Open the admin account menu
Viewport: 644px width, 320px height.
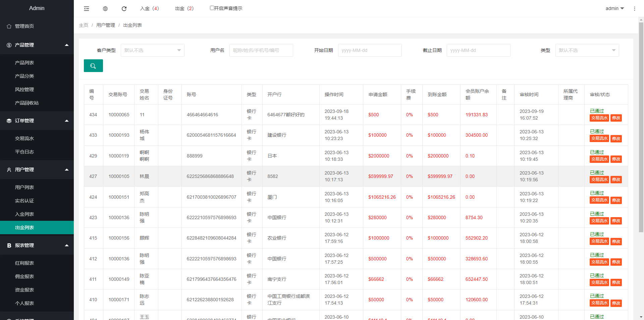pyautogui.click(x=614, y=8)
